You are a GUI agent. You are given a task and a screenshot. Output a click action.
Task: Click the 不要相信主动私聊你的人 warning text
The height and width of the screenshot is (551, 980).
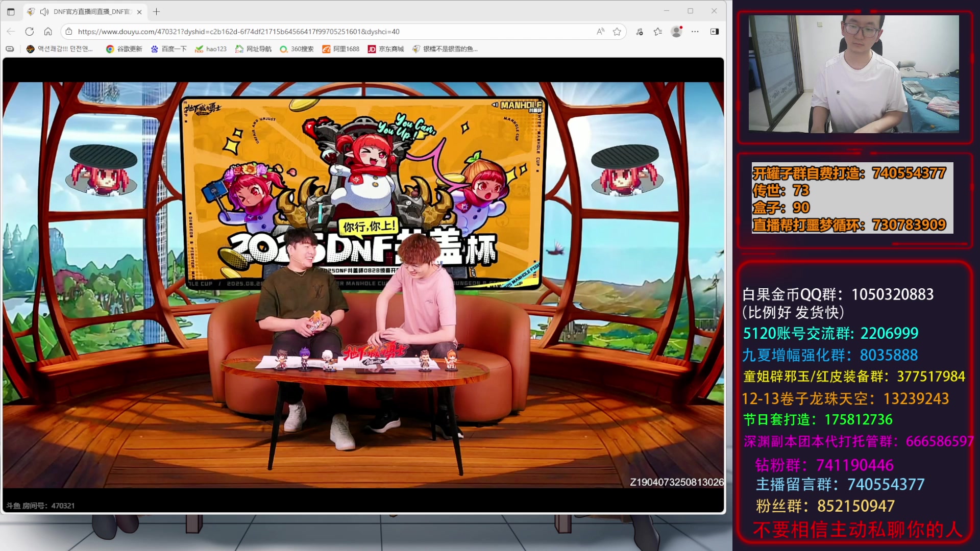857,530
